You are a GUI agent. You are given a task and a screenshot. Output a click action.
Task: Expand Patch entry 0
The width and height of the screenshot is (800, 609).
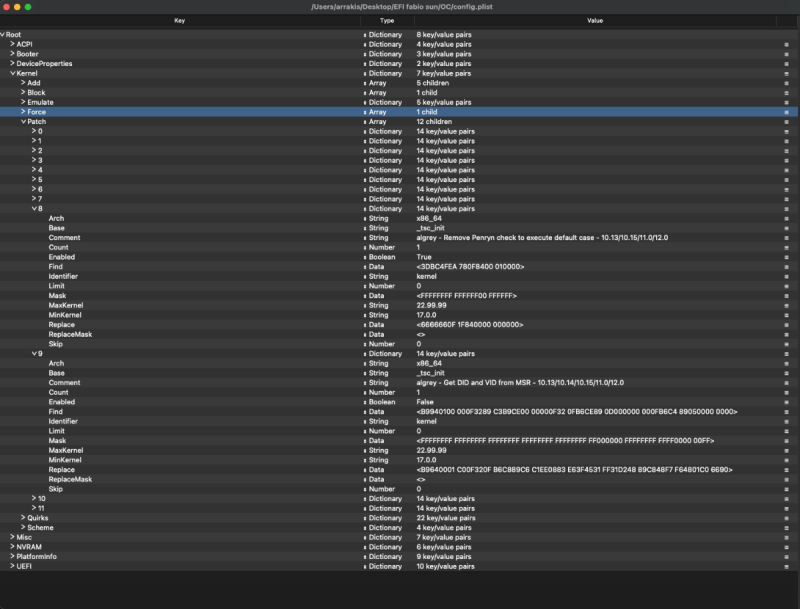click(x=34, y=131)
